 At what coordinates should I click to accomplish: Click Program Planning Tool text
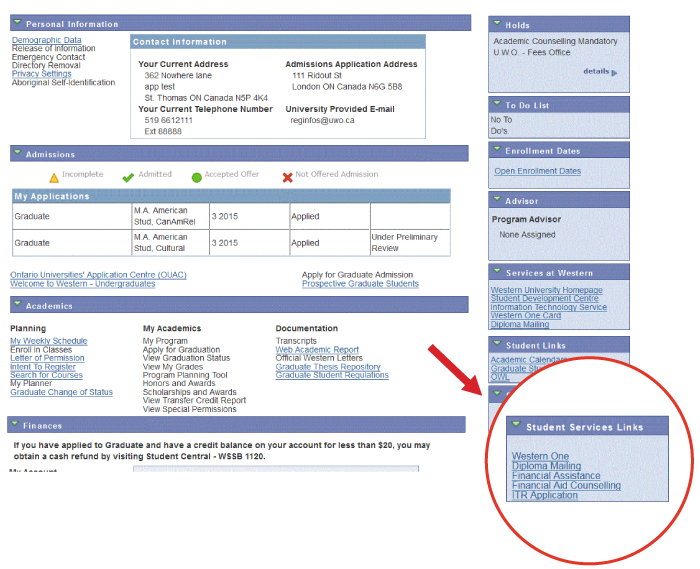(x=185, y=375)
